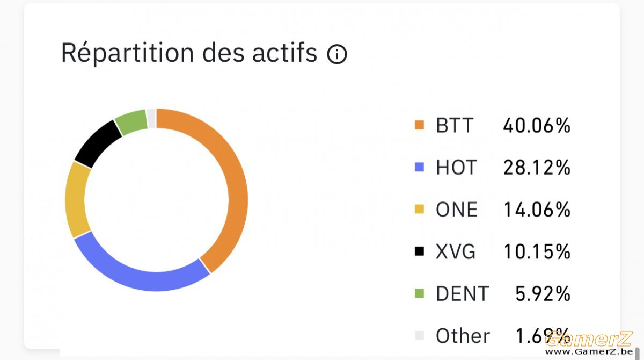Click the XVG legend label
Screen dimensions: 644x360
coord(456,251)
